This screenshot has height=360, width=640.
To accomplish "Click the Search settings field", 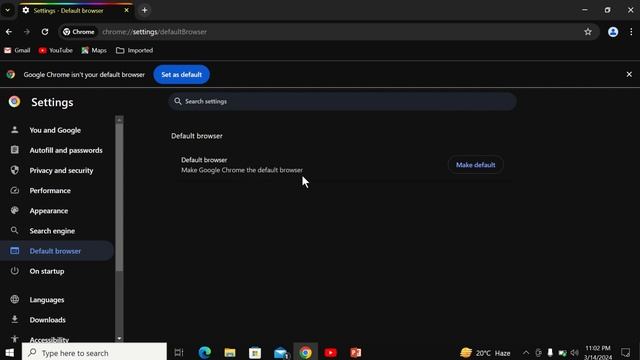I will (x=342, y=101).
